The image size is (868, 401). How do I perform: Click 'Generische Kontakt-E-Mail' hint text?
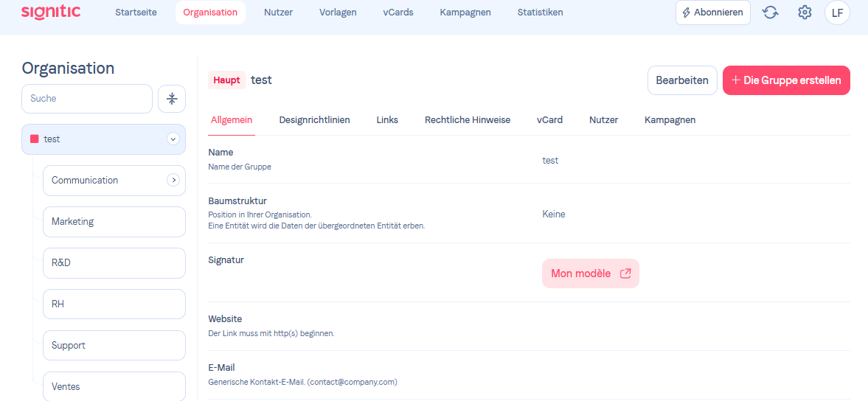(303, 382)
